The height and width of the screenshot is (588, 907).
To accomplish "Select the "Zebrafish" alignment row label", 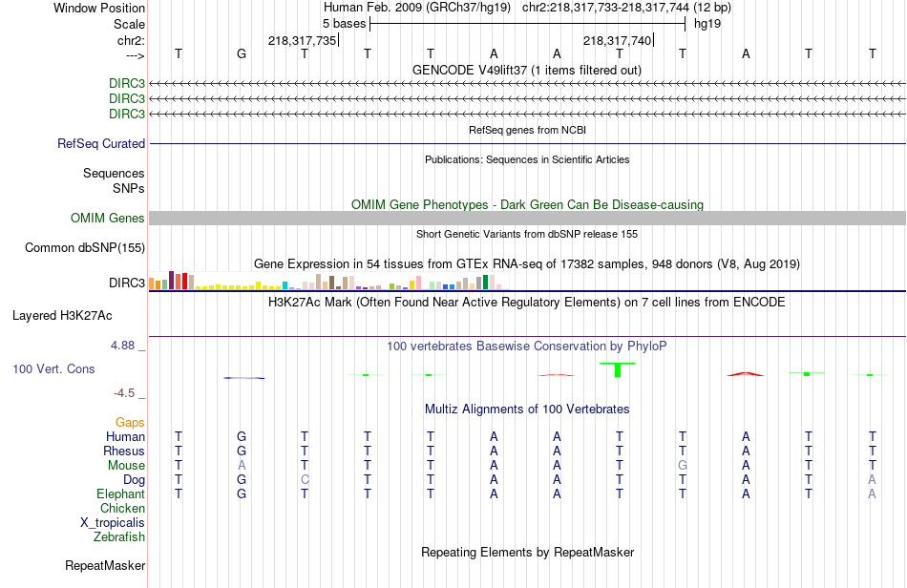I will (119, 537).
